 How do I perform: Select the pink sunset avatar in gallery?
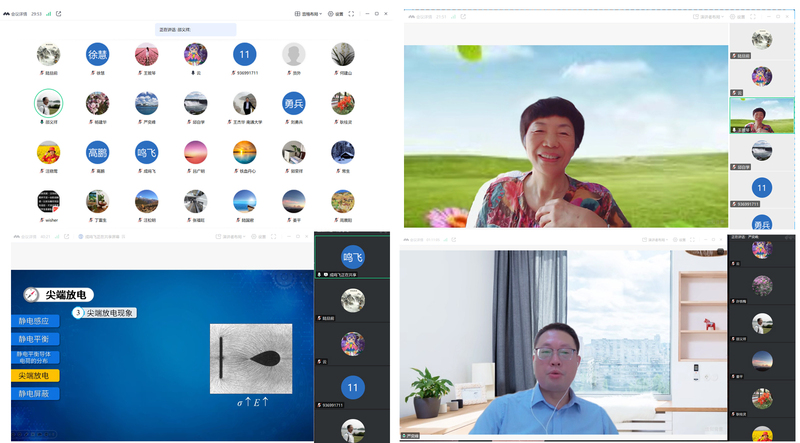click(x=195, y=153)
